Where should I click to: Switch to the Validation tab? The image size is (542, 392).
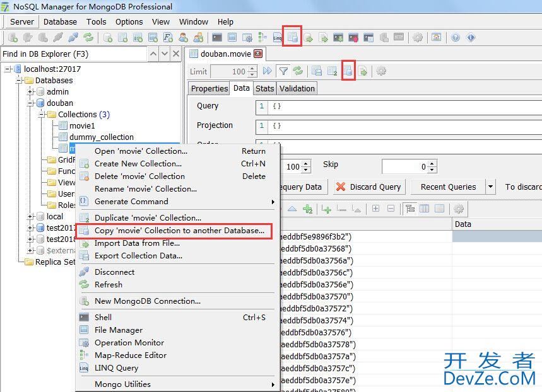[x=297, y=88]
